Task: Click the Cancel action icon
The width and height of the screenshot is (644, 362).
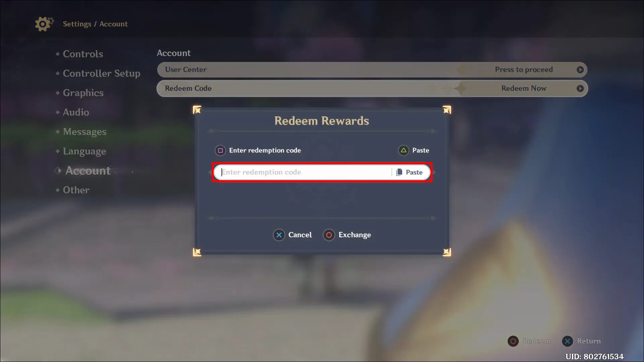Action: click(x=279, y=235)
